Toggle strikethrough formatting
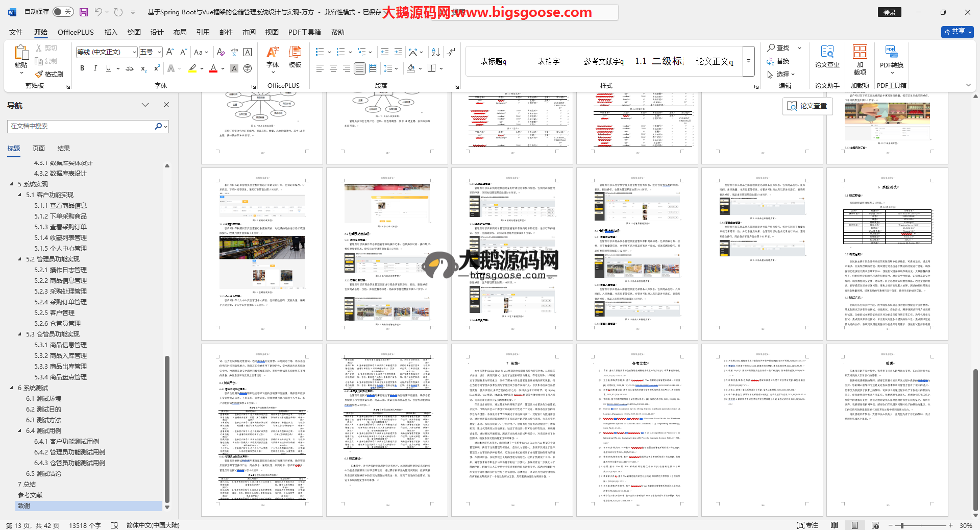 click(130, 68)
